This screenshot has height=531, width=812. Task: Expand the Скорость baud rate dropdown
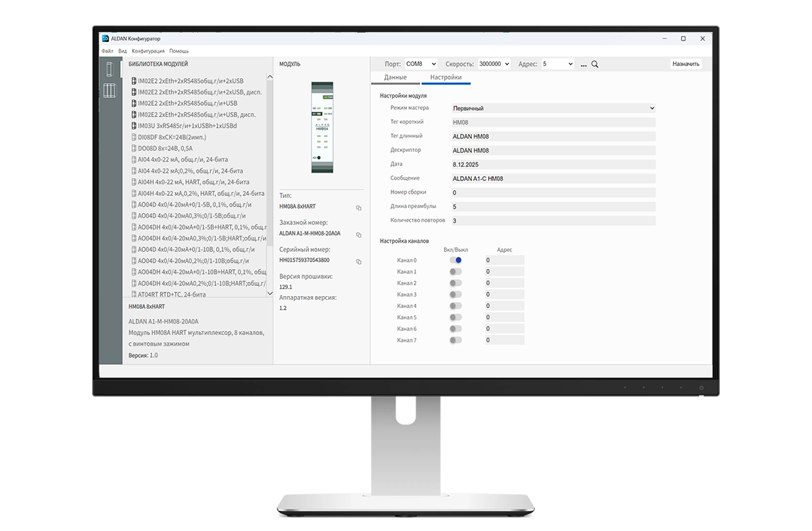[494, 64]
